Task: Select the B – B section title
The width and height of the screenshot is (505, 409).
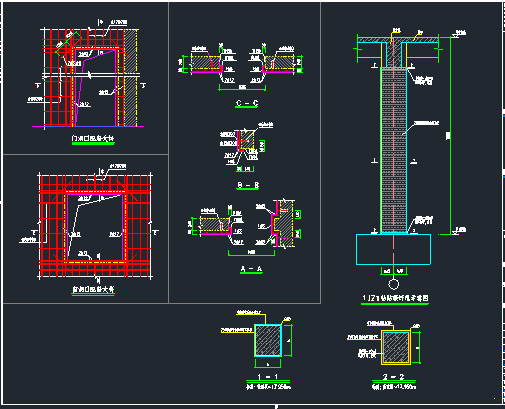Action: tap(248, 185)
